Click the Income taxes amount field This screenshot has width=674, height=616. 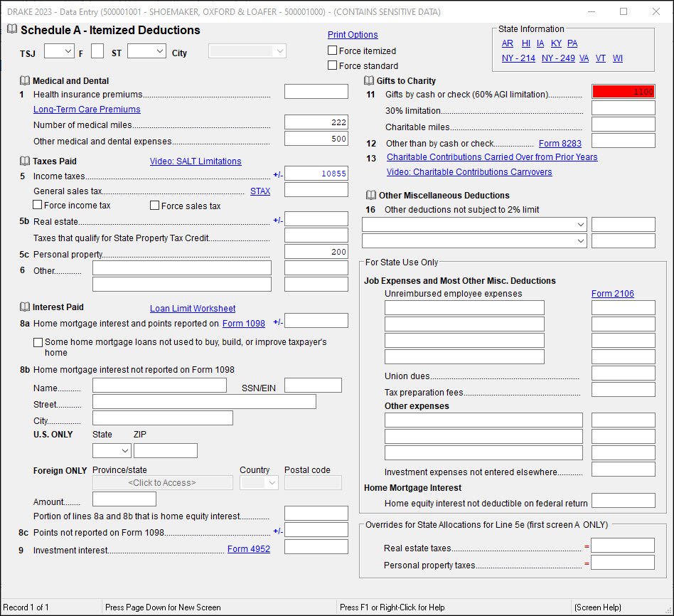coord(316,174)
